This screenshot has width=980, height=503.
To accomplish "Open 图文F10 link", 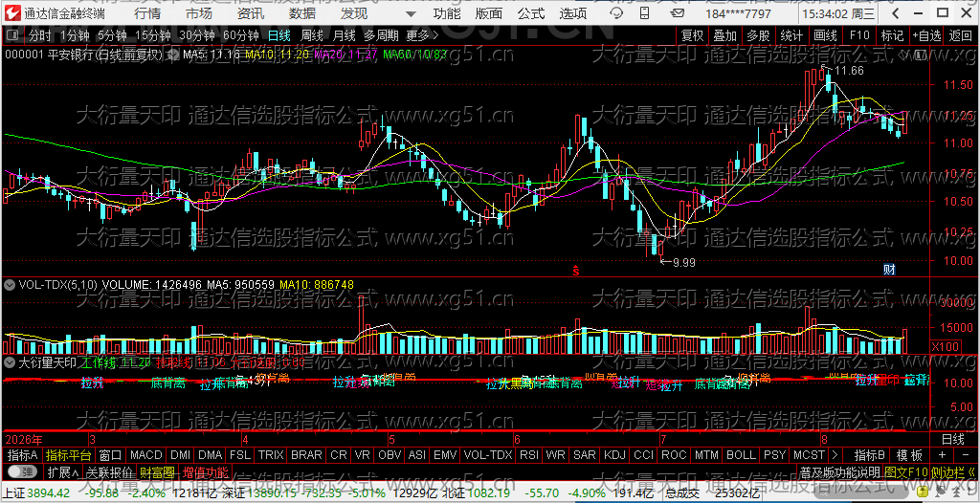I will tap(906, 471).
